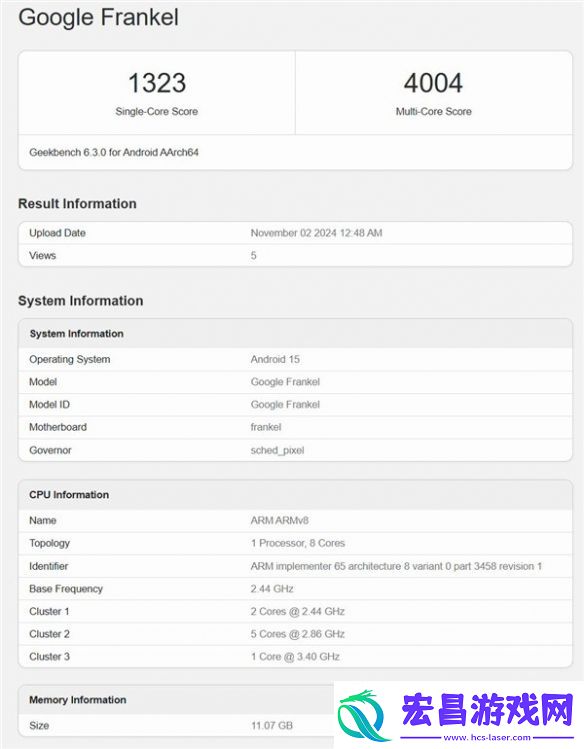Click the Multi-Core Score label
584x749 pixels.
[x=434, y=111]
